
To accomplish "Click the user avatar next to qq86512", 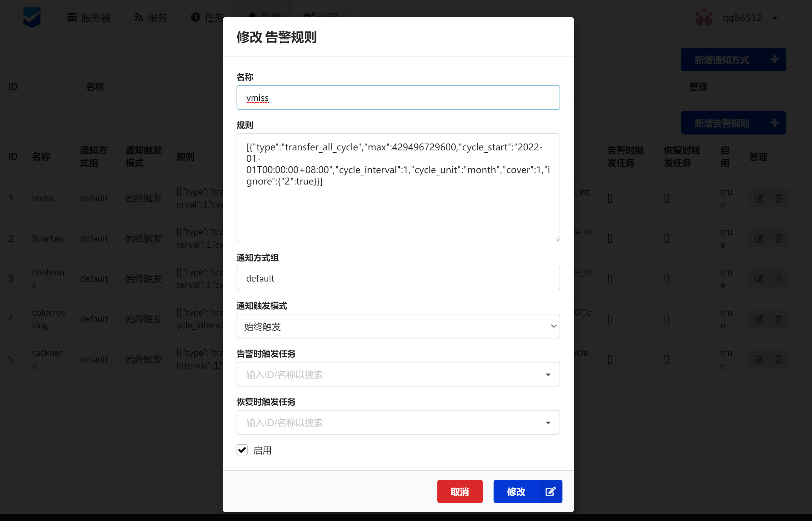I will (x=704, y=18).
